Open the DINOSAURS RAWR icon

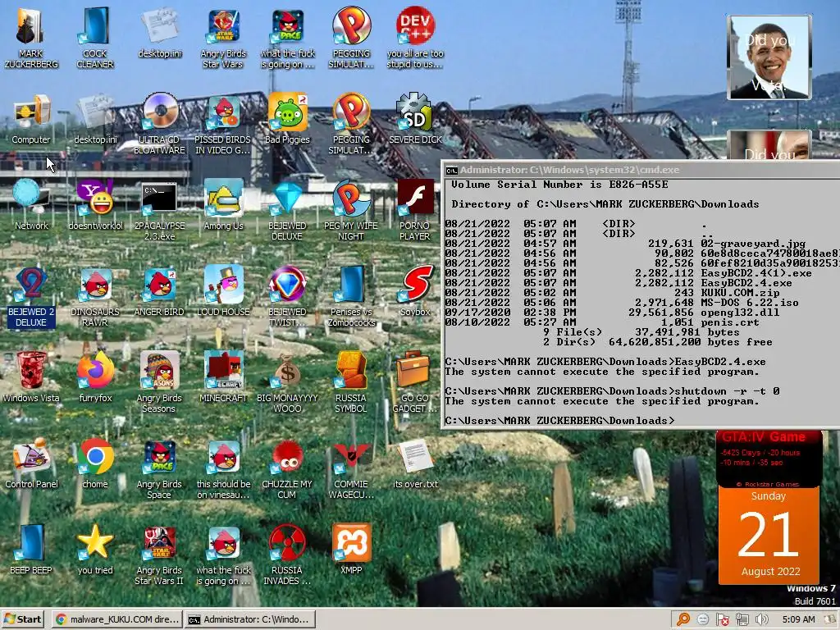[x=95, y=296]
